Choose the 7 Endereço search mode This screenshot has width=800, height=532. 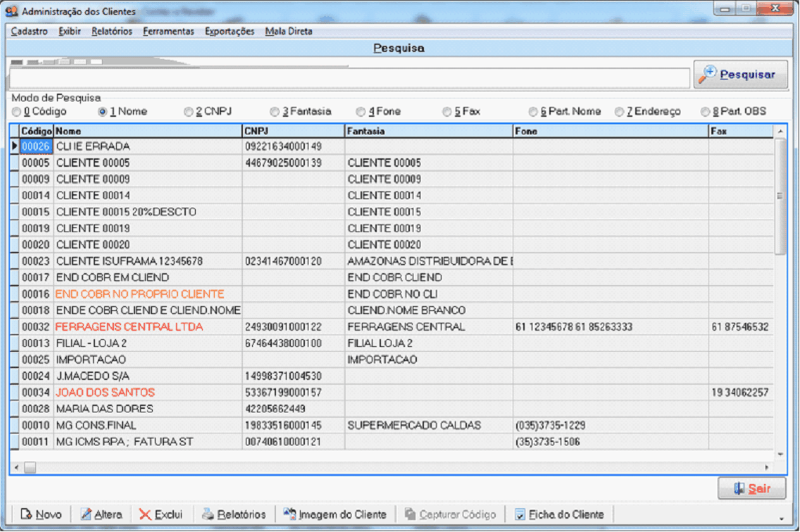(620, 112)
